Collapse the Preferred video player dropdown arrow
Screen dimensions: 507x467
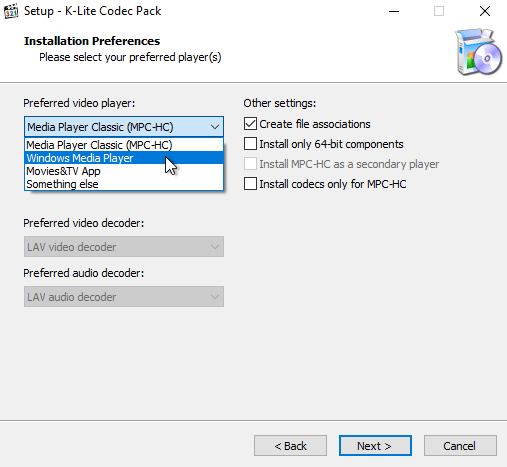point(215,127)
